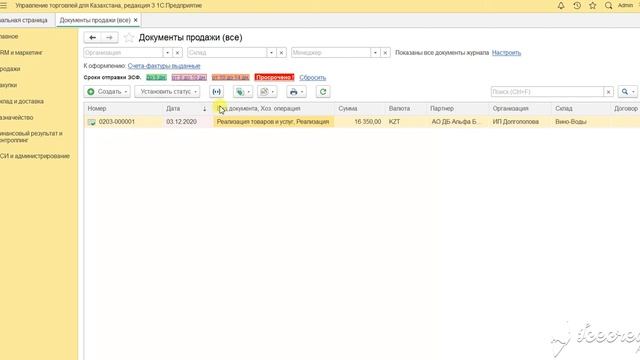640x360 pixels.
Task: Open the Менеджер filter dropdown
Action: click(x=375, y=53)
